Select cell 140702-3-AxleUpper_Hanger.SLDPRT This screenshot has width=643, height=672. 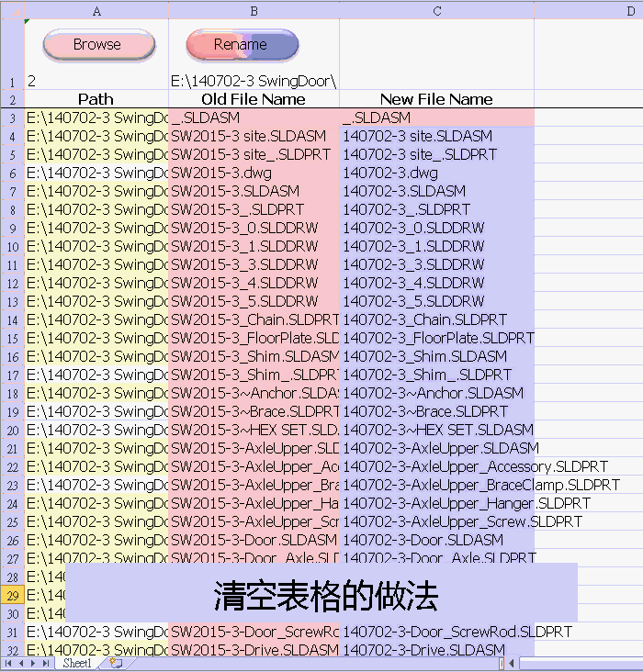436,504
